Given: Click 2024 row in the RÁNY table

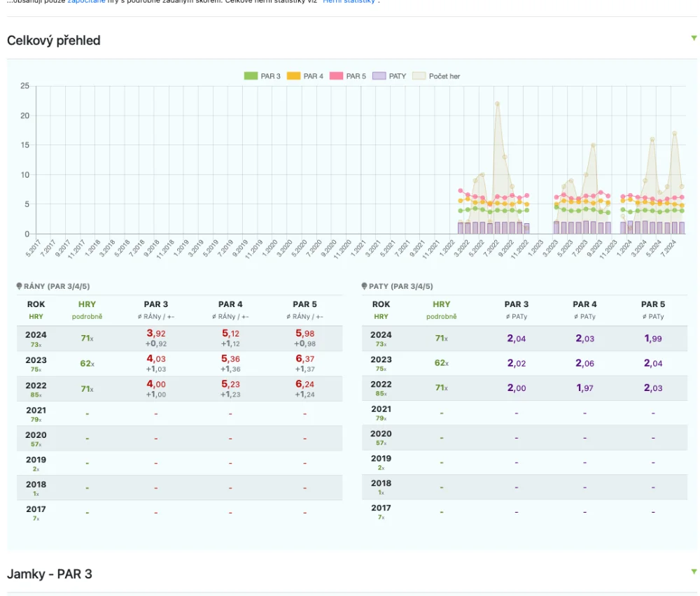Looking at the screenshot, I should tap(179, 339).
